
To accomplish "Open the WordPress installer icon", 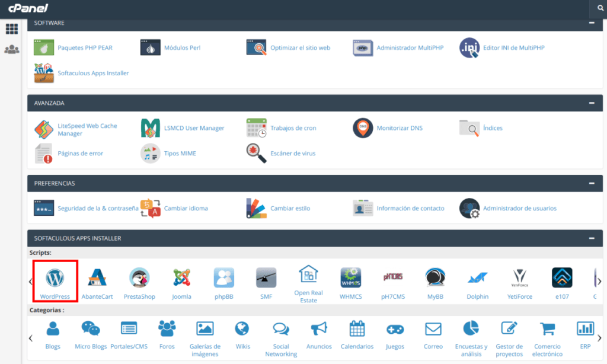I will 55,277.
